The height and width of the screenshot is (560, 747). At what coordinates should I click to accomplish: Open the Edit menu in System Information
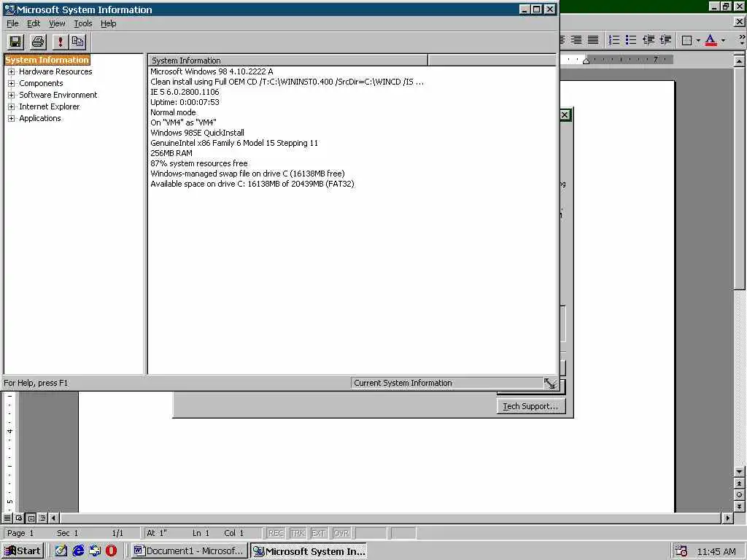tap(34, 23)
